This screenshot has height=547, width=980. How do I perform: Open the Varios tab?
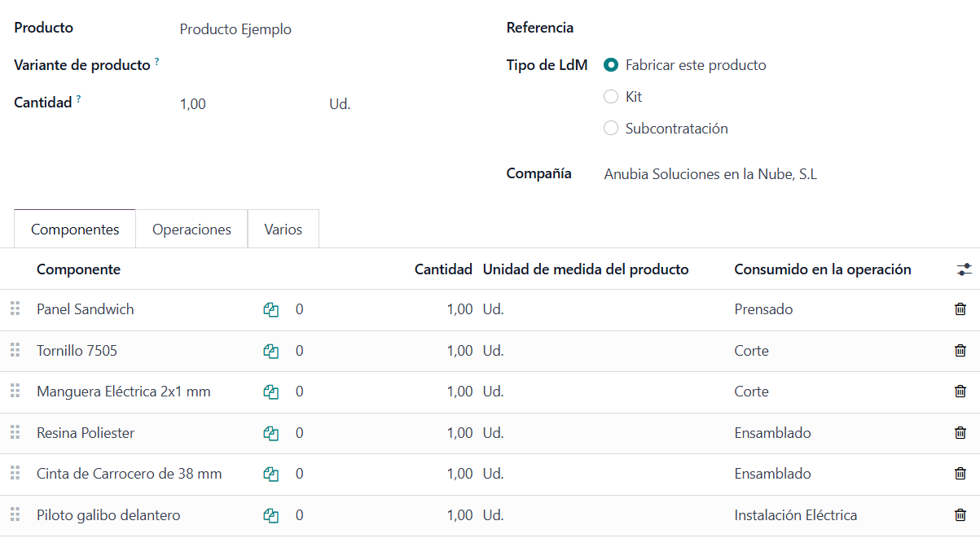[x=283, y=230]
